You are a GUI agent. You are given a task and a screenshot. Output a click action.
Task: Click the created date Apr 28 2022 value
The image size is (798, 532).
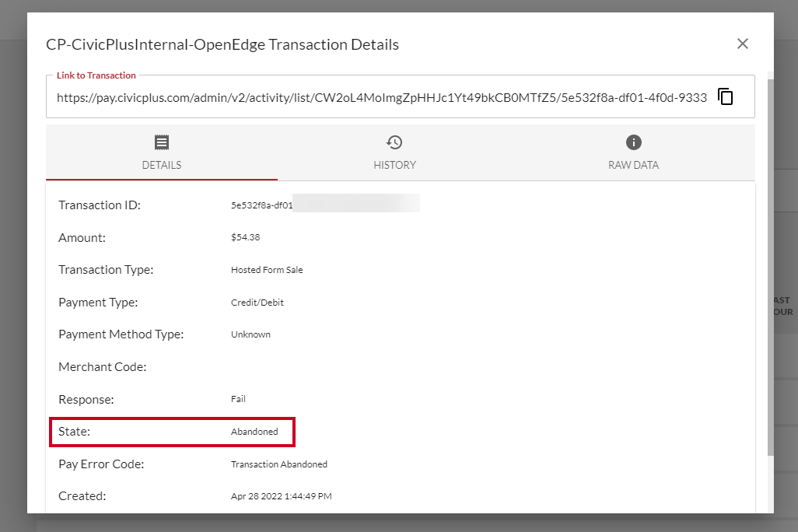pyautogui.click(x=282, y=496)
